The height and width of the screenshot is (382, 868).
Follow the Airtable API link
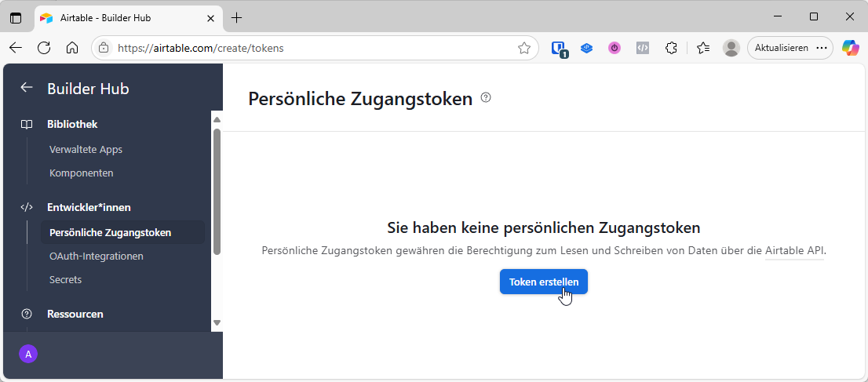click(x=794, y=251)
